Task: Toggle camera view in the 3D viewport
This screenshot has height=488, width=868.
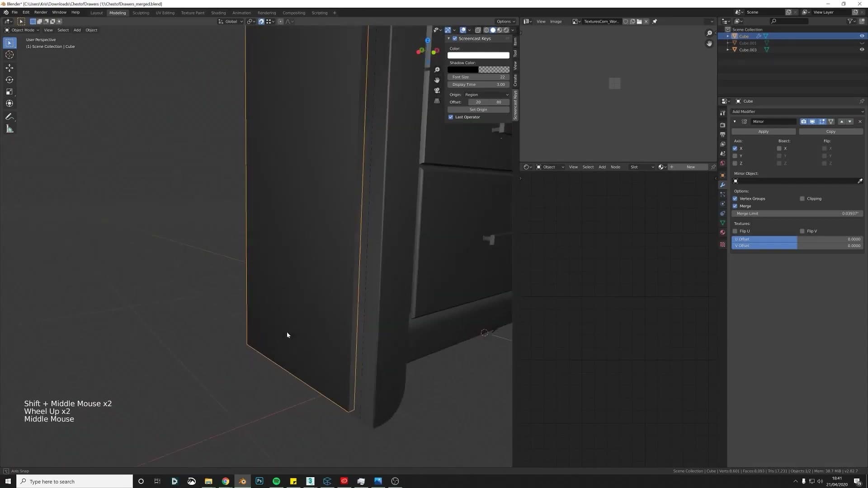Action: tap(437, 90)
